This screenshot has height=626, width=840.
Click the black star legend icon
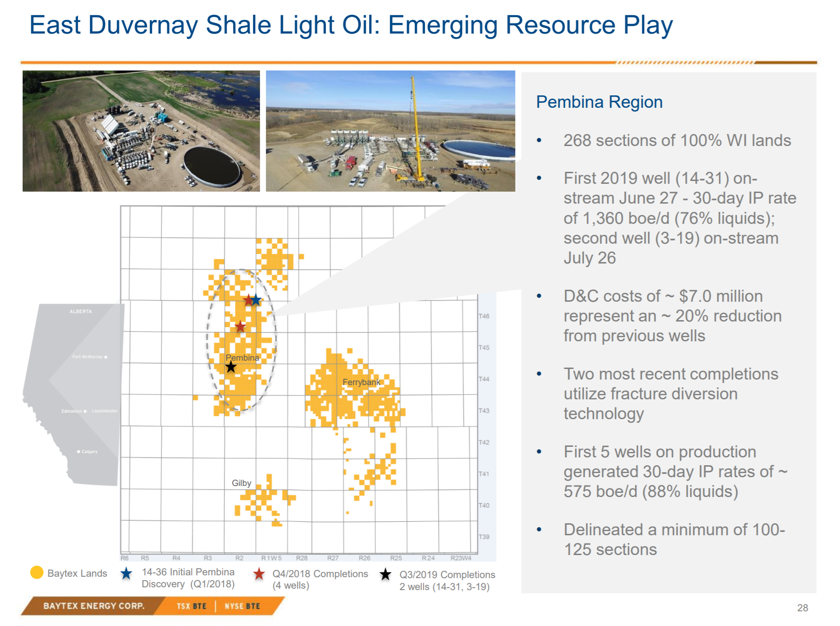tap(385, 574)
